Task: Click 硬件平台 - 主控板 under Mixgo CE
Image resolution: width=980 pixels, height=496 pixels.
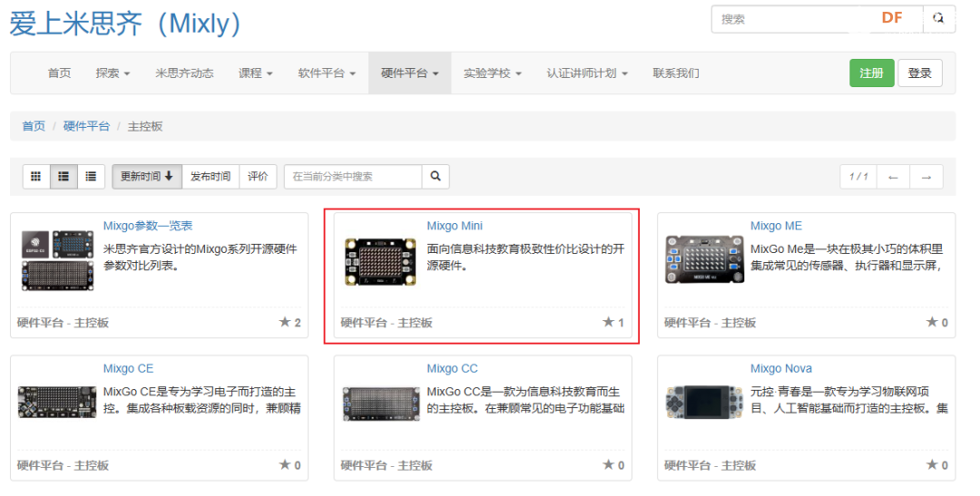Action: click(x=64, y=465)
